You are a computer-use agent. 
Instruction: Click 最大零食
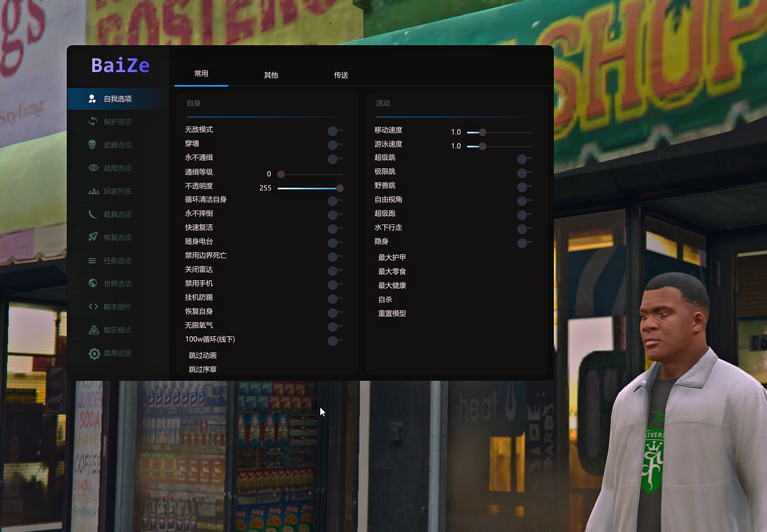pos(392,272)
